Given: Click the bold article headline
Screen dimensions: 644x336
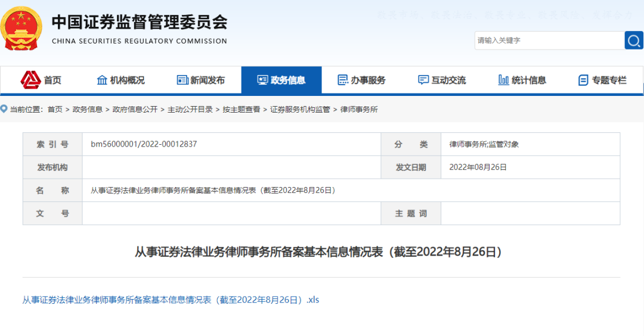Looking at the screenshot, I should point(318,251).
